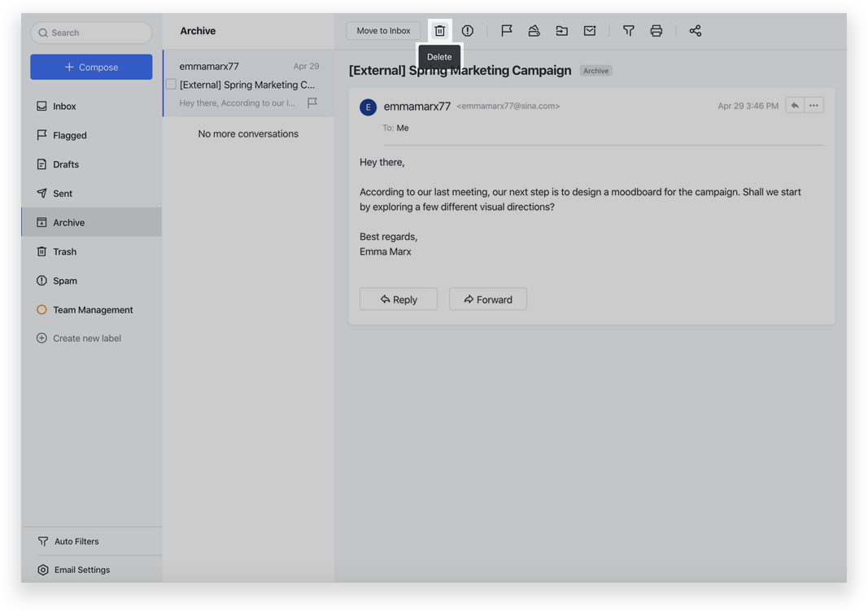Image resolution: width=868 pixels, height=612 pixels.
Task: Click the Forward button below message
Action: pos(488,299)
